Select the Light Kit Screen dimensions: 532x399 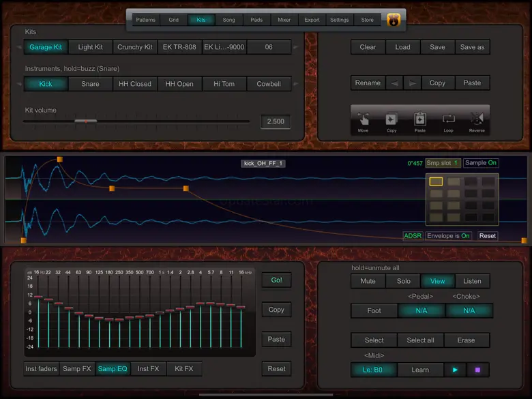(90, 47)
